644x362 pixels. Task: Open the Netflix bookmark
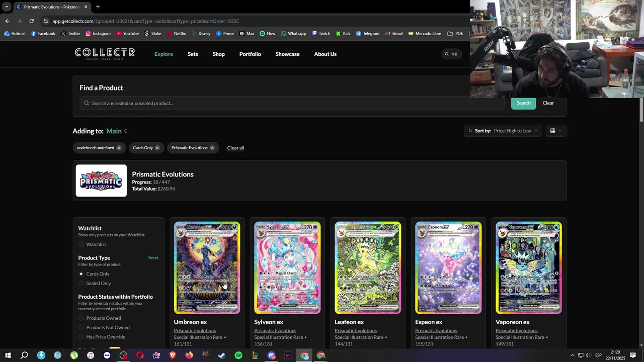(x=176, y=34)
